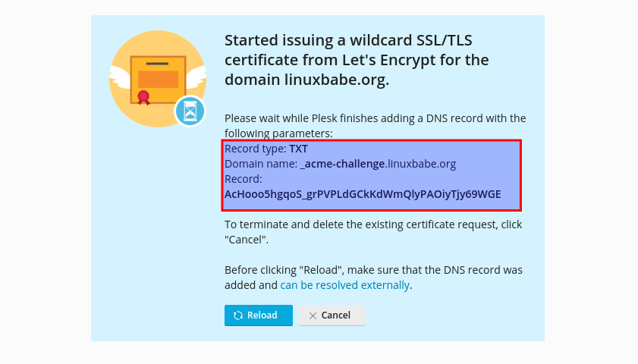Click the "Before clicking Reload" paragraph text
Screen dimensions: 638x364
coord(372,270)
